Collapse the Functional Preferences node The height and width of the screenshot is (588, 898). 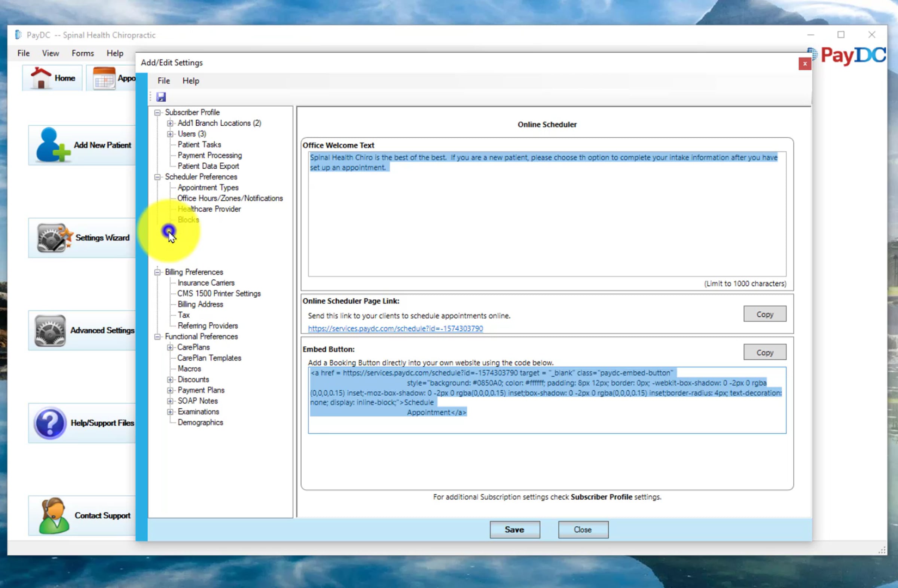[x=158, y=337]
